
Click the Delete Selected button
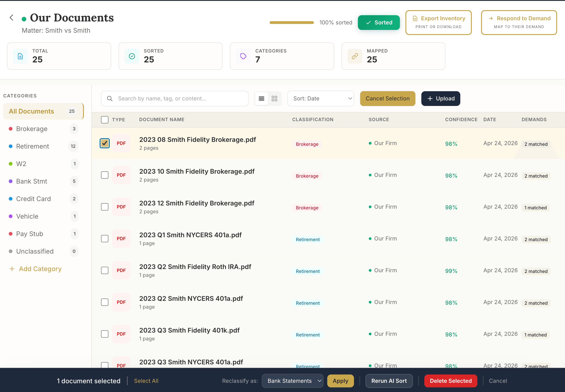(x=450, y=381)
